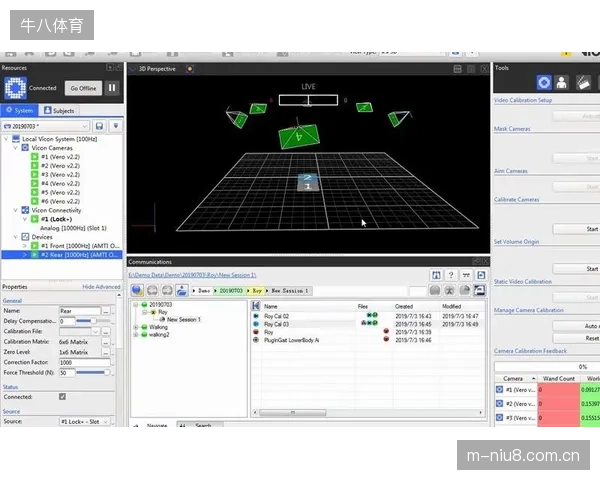Viewport: 600px width, 480px height.
Task: Click the orange options icon beside 3D Perspective
Action: [190, 69]
